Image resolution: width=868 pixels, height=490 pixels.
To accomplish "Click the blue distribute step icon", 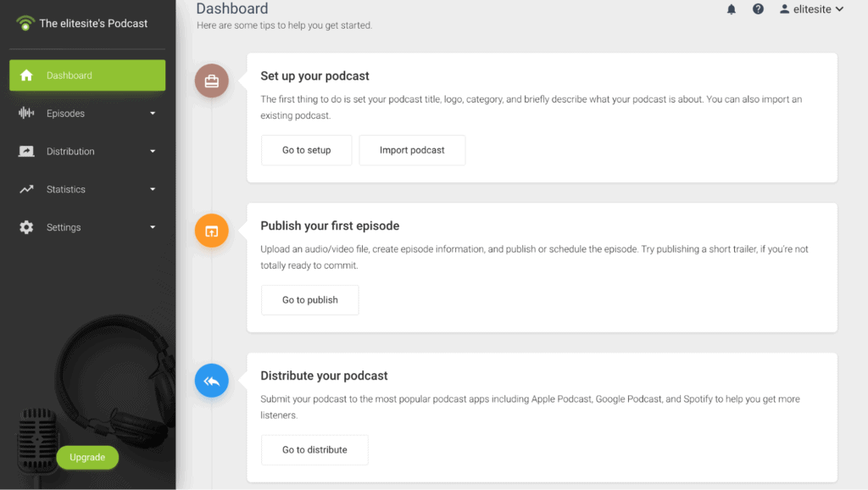I will (x=211, y=381).
